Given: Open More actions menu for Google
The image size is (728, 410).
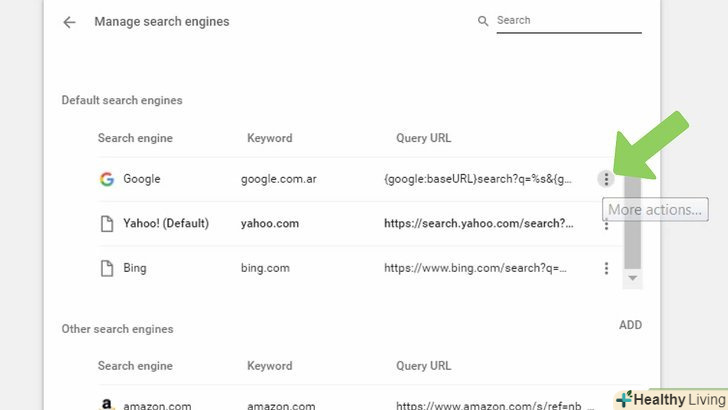Looking at the screenshot, I should tap(606, 179).
